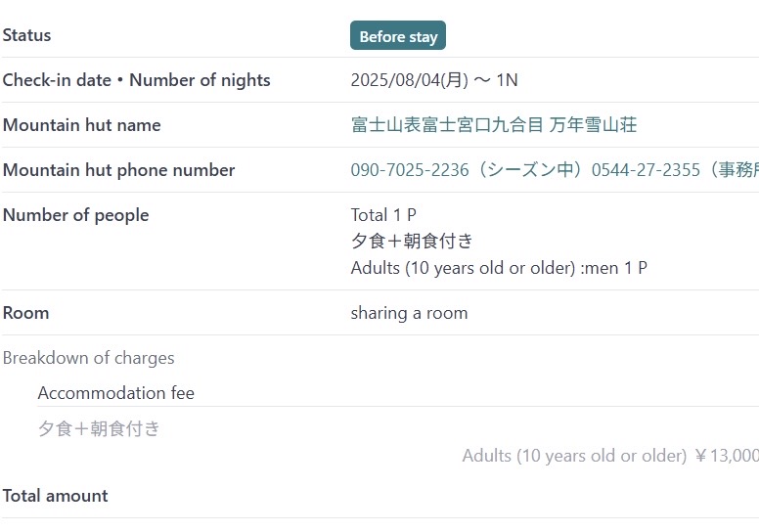Image resolution: width=759 pixels, height=532 pixels.
Task: Click the Adults ¥13,000 price line
Action: [x=610, y=456]
